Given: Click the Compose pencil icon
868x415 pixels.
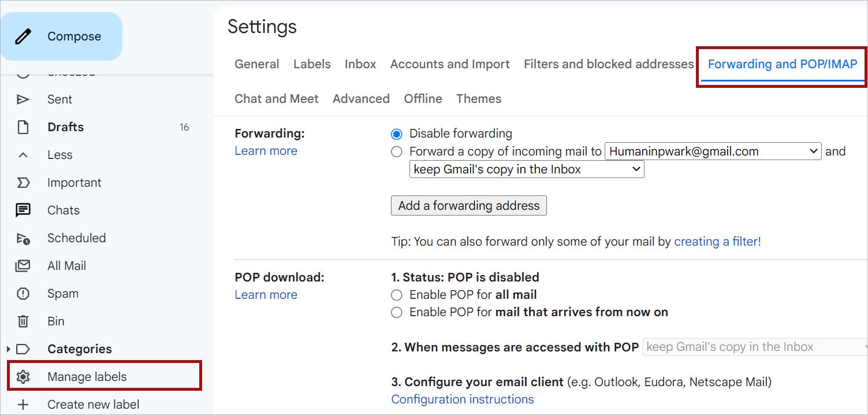Looking at the screenshot, I should coord(23,36).
